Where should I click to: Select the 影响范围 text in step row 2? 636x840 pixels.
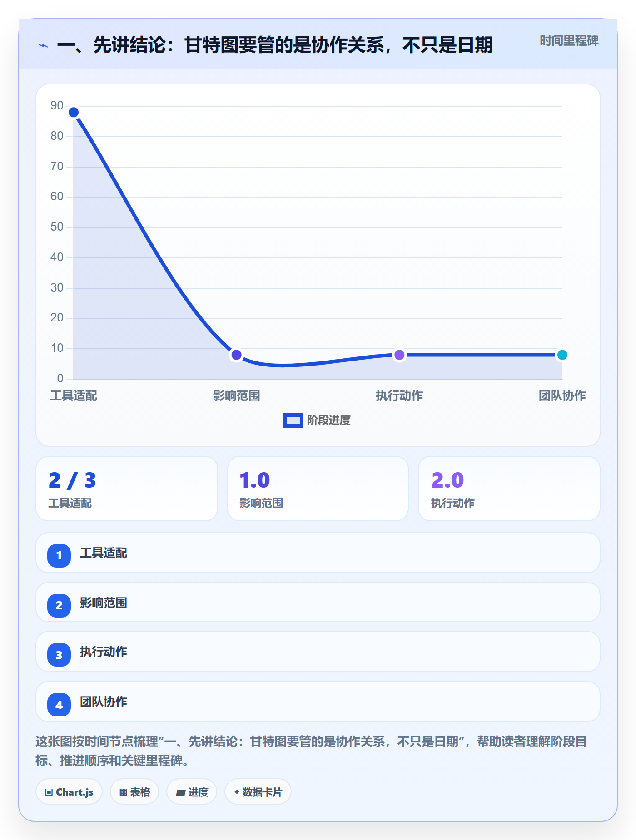pos(104,603)
